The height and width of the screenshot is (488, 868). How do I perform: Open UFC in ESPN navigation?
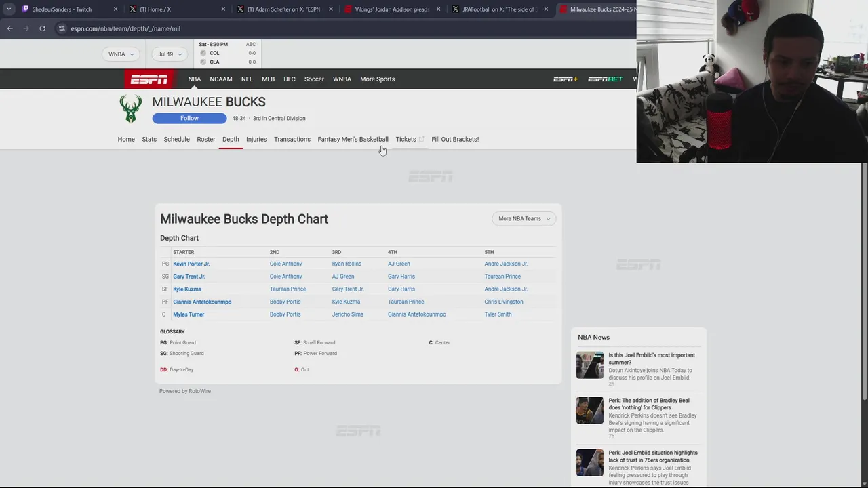coord(290,79)
